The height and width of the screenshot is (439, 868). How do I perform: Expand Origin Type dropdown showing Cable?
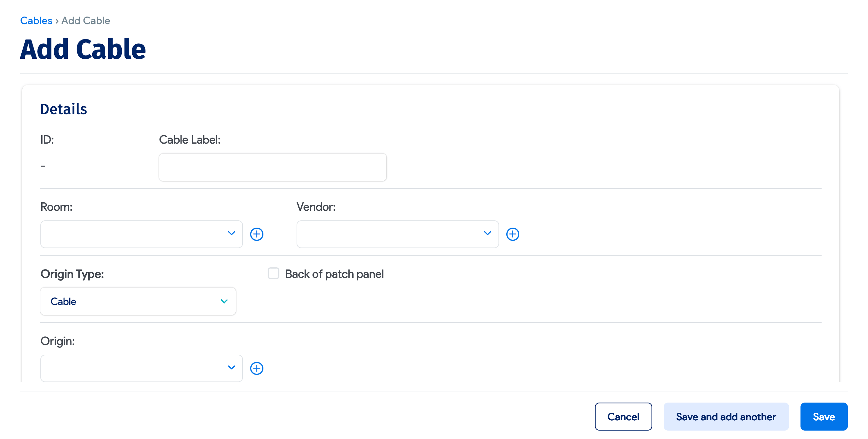[x=135, y=301]
